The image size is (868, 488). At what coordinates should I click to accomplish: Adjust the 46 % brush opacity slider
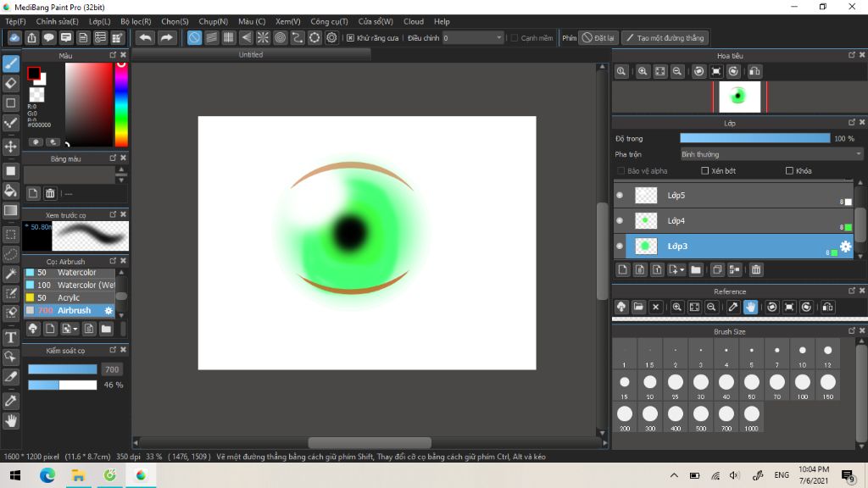(x=63, y=385)
